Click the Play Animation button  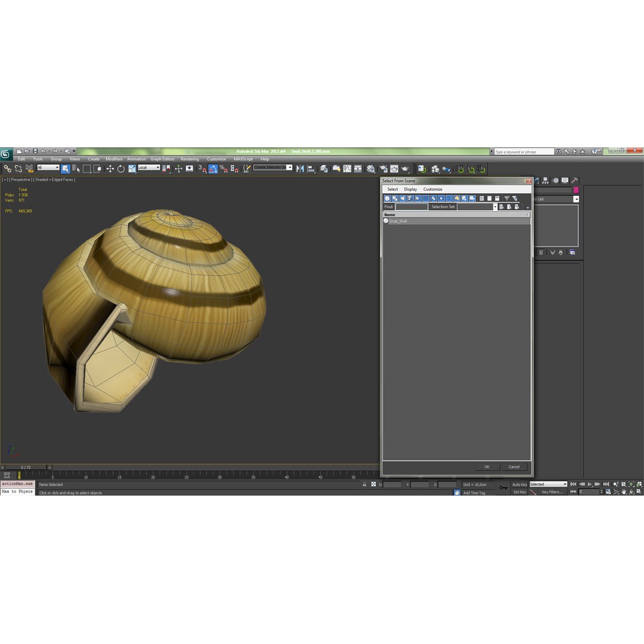point(590,484)
